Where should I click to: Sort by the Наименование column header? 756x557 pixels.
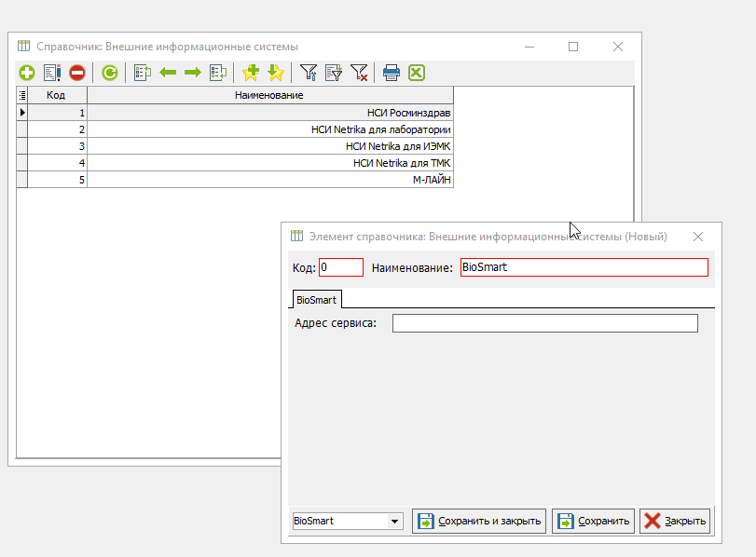[270, 95]
